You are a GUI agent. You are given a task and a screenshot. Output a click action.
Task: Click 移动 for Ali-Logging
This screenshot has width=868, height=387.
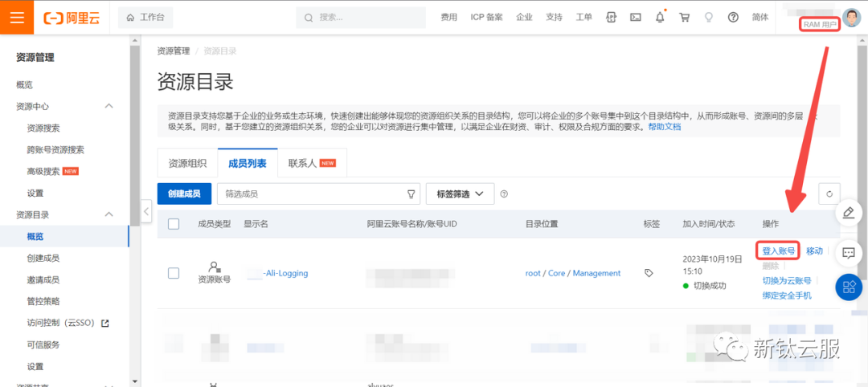coord(814,251)
